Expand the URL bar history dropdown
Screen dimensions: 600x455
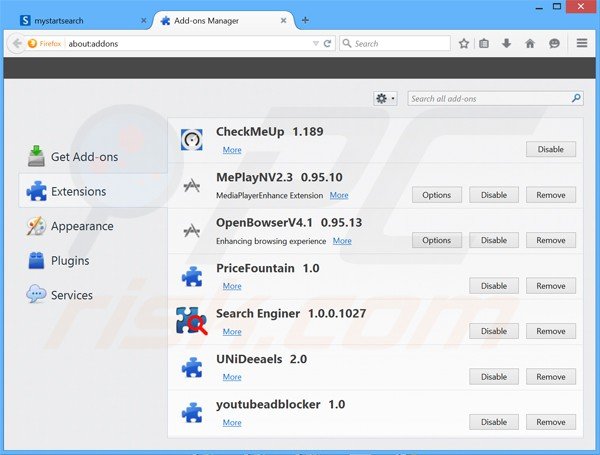[x=317, y=43]
